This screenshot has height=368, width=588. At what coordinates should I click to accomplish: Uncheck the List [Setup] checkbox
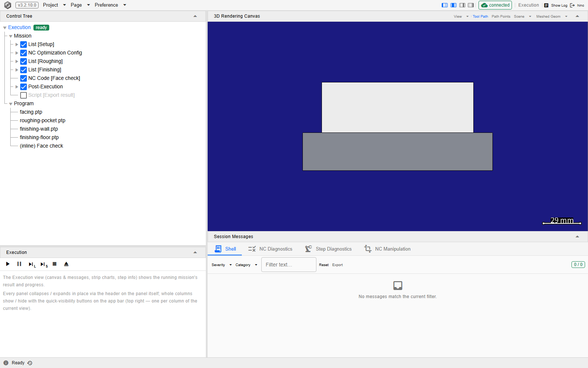(24, 45)
